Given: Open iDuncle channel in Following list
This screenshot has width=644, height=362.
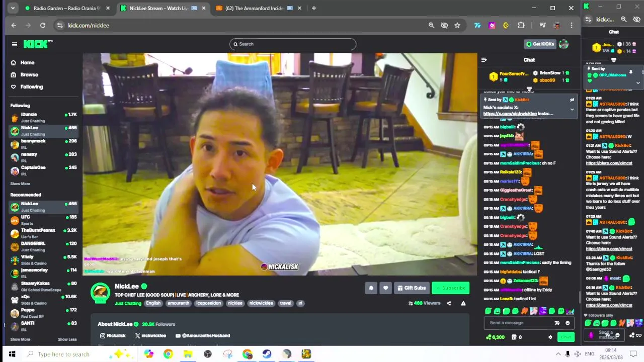Looking at the screenshot, I should click(x=43, y=117).
